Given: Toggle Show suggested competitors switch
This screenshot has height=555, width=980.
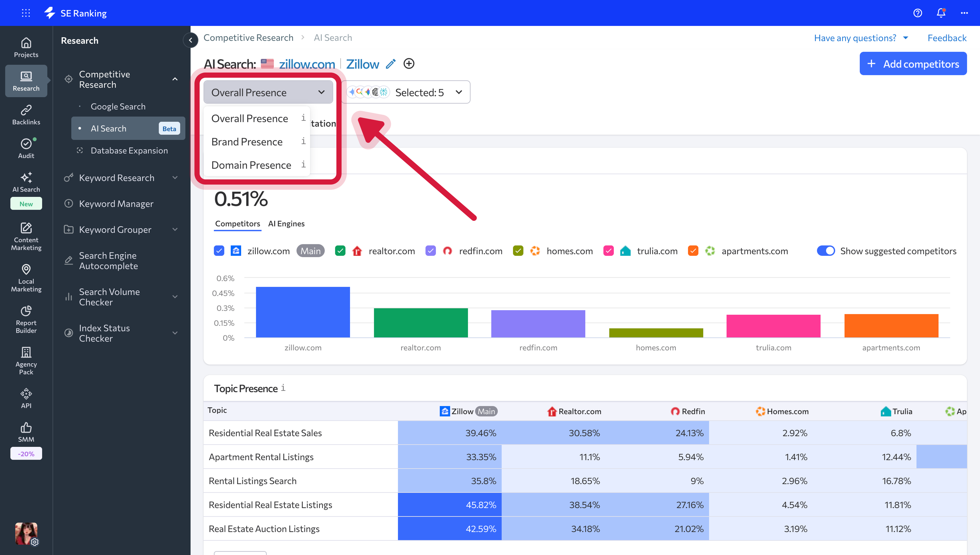Looking at the screenshot, I should point(825,251).
